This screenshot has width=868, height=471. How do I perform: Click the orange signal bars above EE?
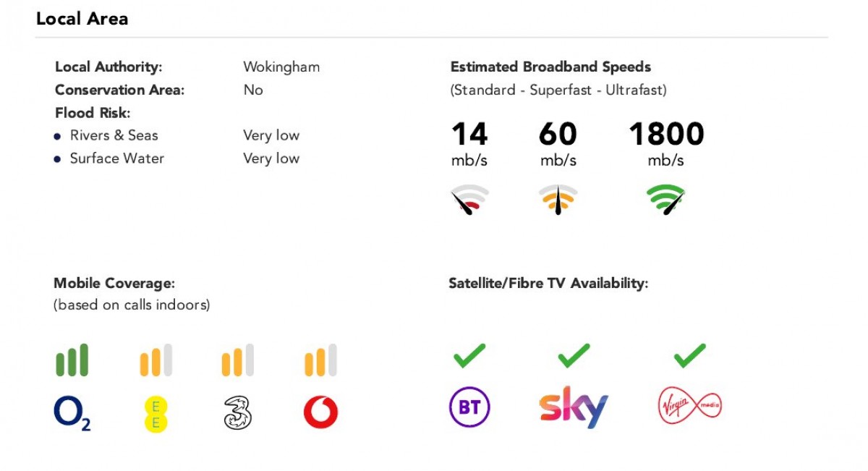coord(156,360)
